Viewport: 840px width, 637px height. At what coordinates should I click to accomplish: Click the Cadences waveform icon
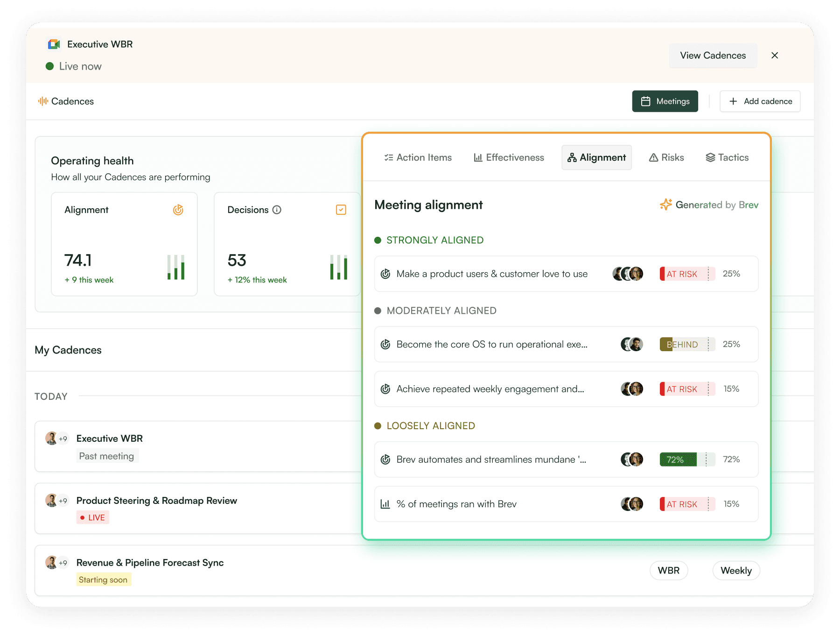coord(43,101)
